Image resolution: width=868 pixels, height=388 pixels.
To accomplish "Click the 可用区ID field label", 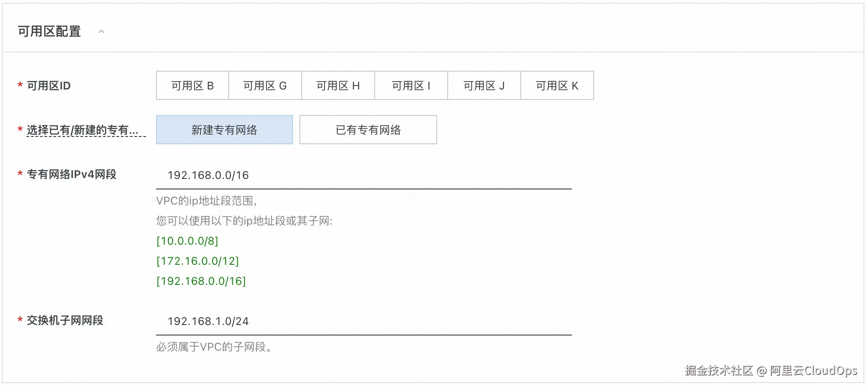I will 48,86.
